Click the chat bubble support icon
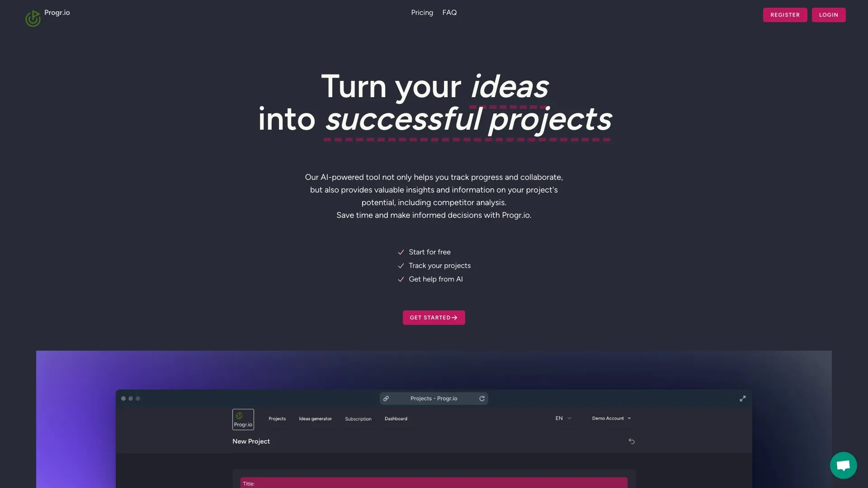Screen dimensions: 868x488 click(x=843, y=465)
